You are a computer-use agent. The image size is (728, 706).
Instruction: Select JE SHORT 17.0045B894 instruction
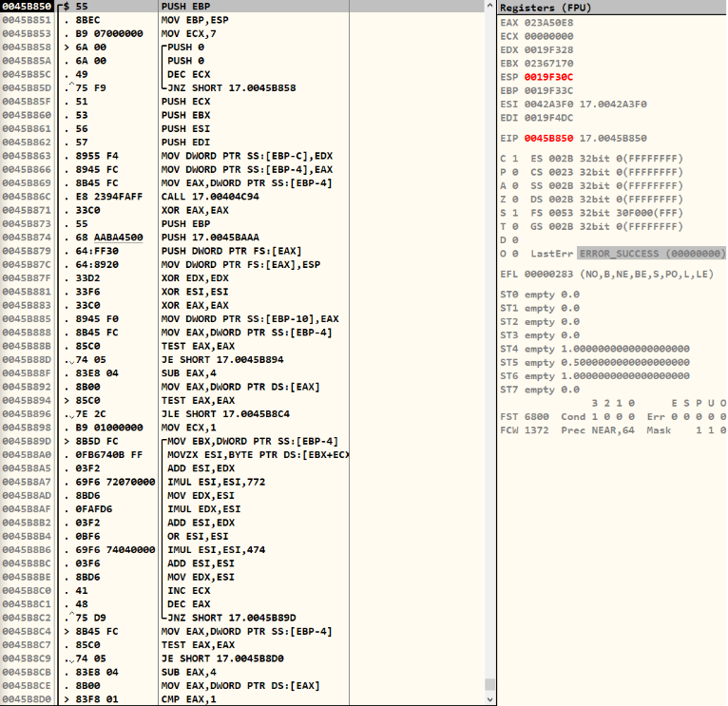222,360
